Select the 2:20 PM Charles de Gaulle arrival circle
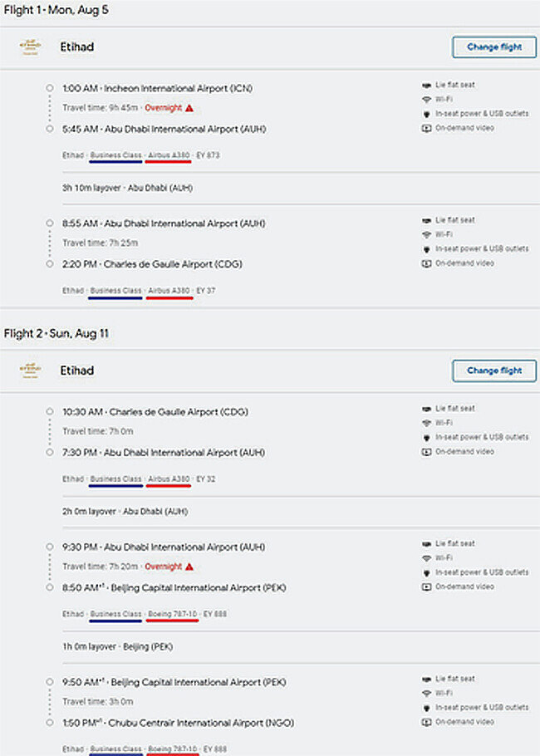The image size is (540, 756). click(50, 264)
